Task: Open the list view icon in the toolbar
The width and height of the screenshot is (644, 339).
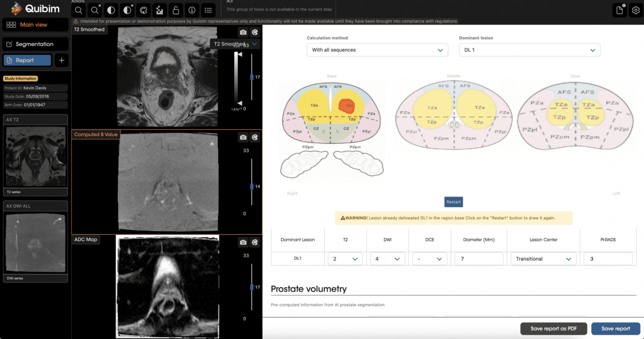Action: tap(208, 10)
